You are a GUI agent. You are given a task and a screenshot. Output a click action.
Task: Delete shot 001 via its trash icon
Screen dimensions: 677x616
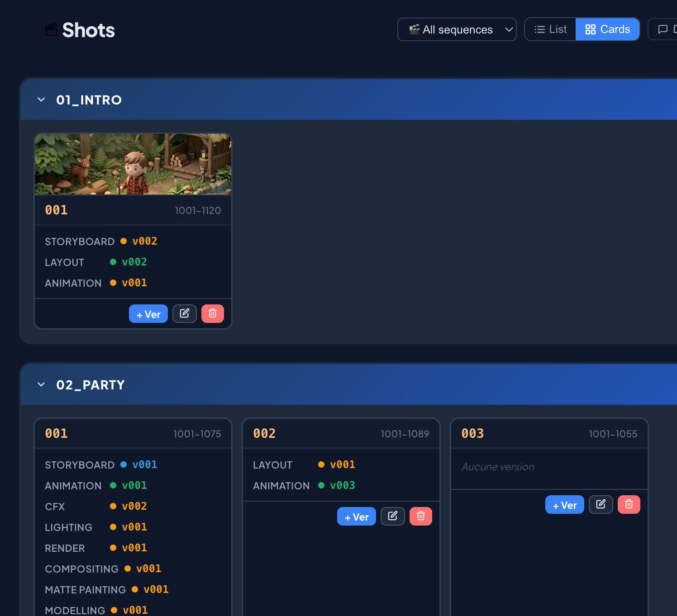pyautogui.click(x=212, y=313)
